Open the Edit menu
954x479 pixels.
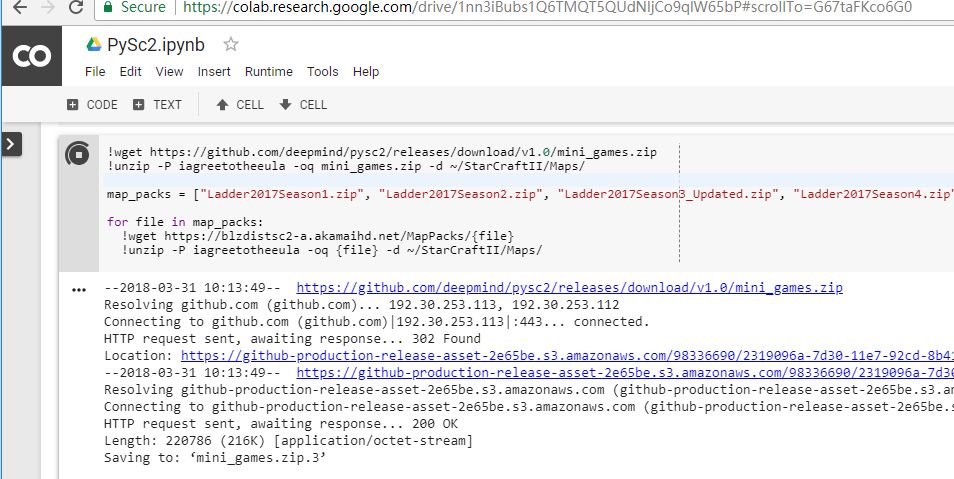[130, 71]
